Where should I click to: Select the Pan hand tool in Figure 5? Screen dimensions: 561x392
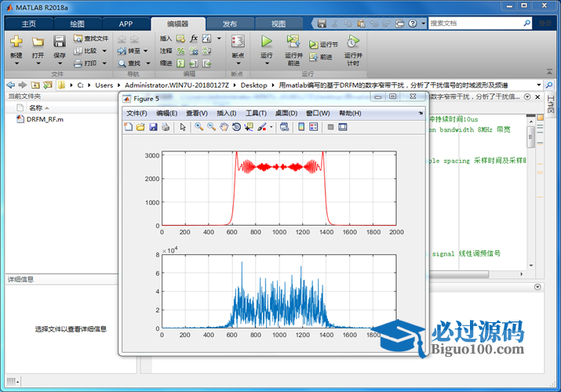click(x=224, y=127)
